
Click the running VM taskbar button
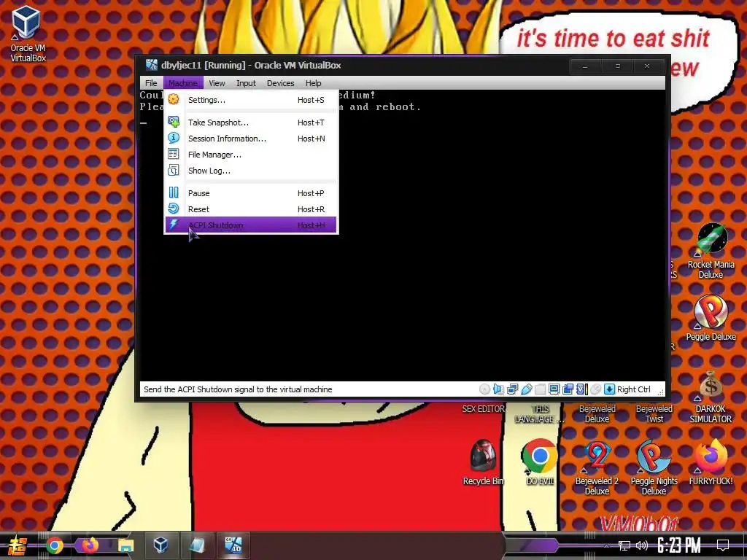tap(233, 545)
